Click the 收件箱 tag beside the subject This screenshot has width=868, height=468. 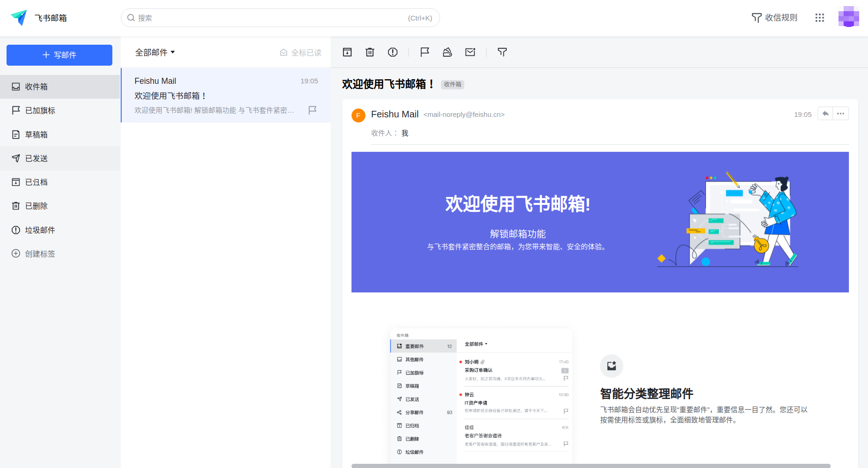pyautogui.click(x=453, y=84)
